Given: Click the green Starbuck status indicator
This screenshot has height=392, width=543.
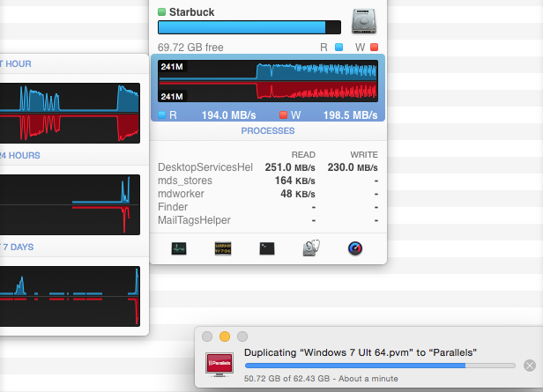Looking at the screenshot, I should pos(161,12).
